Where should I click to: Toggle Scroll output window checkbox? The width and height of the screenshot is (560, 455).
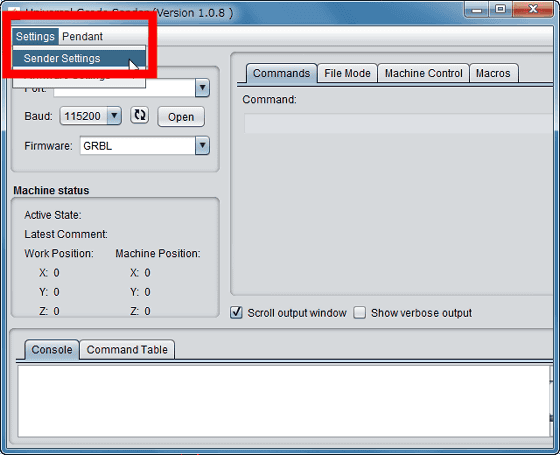tap(236, 312)
